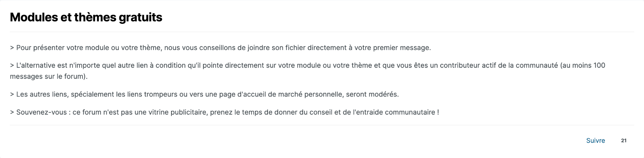Click the divider line under the title
Viewport: 644px width, 158px height.
tap(322, 32)
